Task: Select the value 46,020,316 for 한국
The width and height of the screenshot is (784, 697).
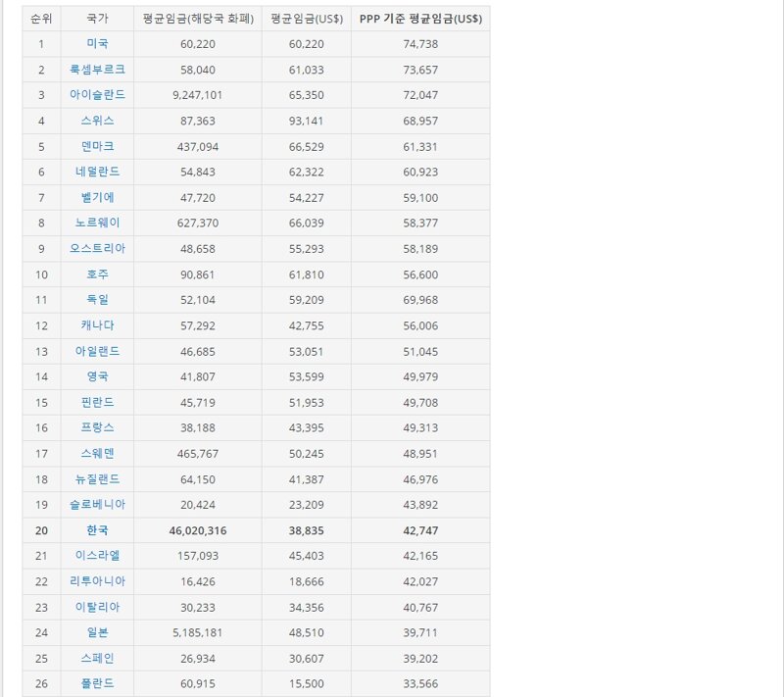Action: click(198, 531)
